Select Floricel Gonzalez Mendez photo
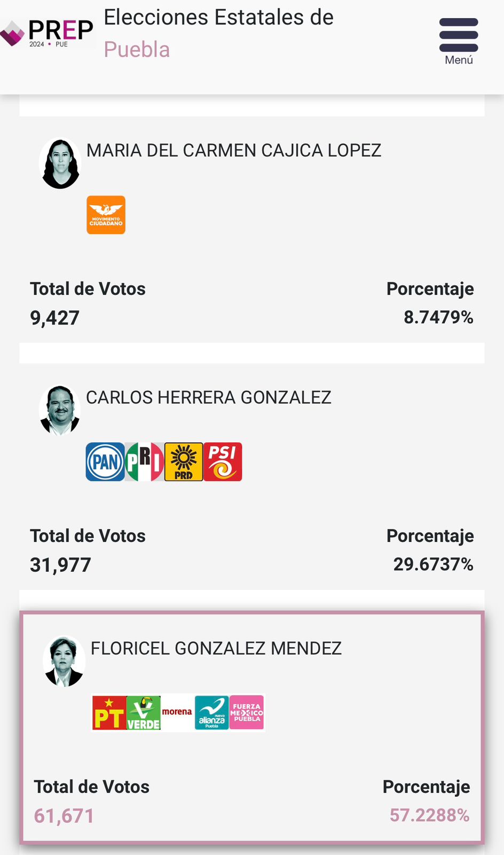This screenshot has width=504, height=855. pyautogui.click(x=64, y=661)
